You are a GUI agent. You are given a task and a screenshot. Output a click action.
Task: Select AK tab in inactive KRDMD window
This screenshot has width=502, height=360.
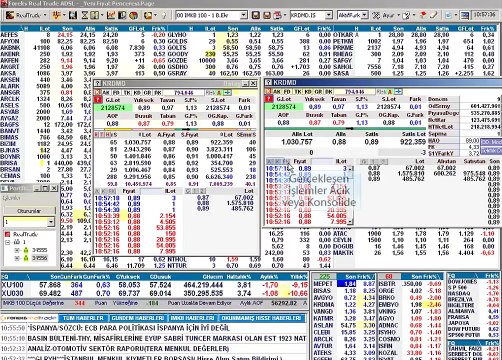click(x=106, y=92)
